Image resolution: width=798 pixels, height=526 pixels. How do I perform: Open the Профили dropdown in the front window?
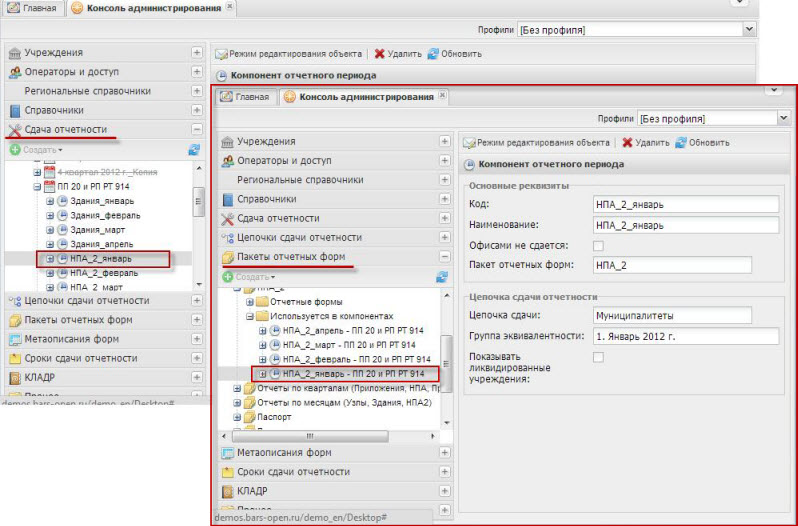[x=776, y=117]
